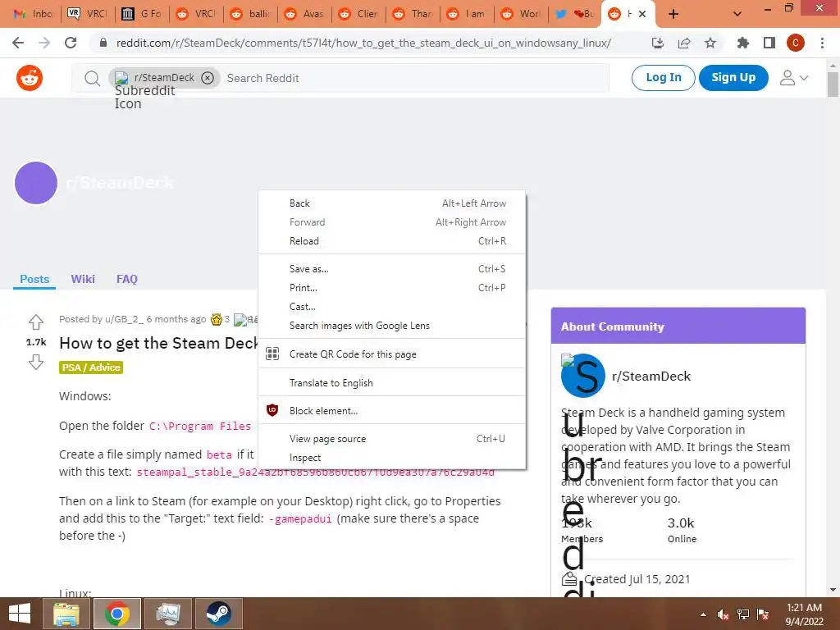Click the sidebar S community avatar
The height and width of the screenshot is (630, 840).
click(x=583, y=376)
